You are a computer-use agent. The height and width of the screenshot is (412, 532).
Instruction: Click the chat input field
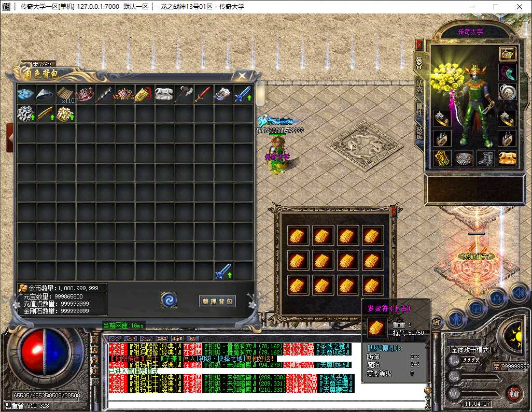[x=267, y=404]
